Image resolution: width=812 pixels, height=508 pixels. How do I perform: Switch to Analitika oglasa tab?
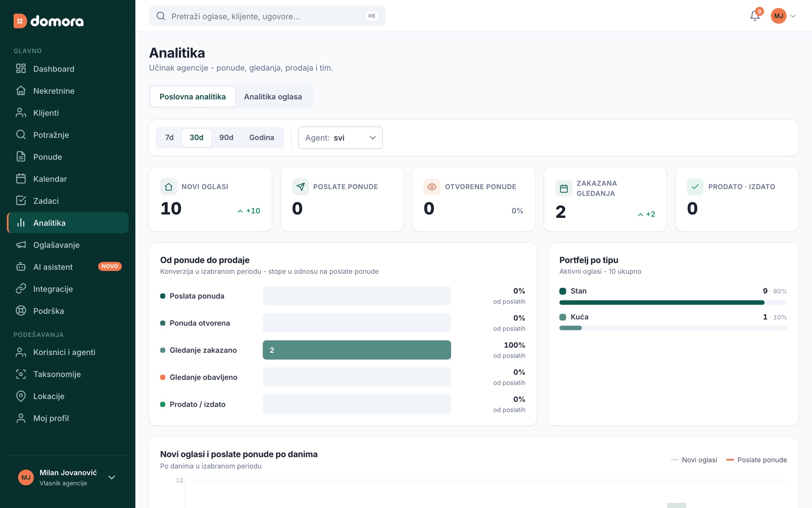273,97
